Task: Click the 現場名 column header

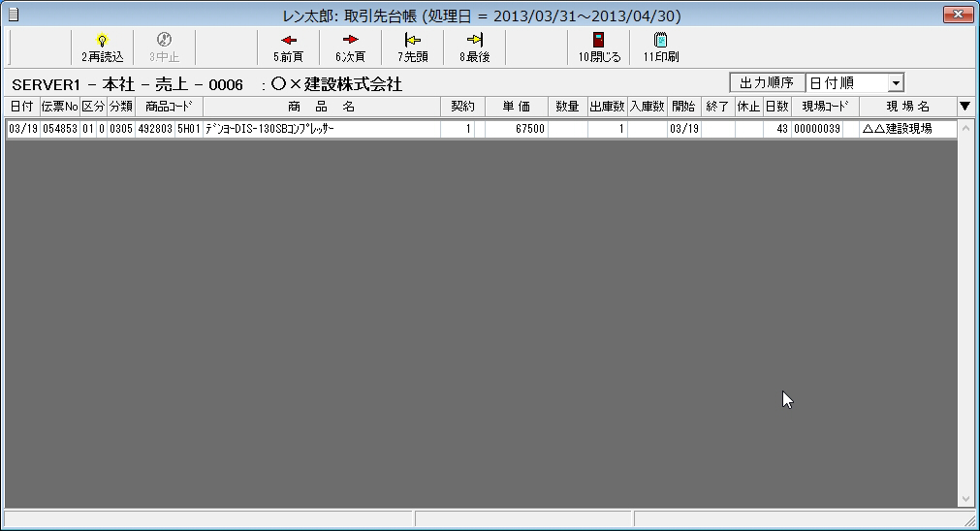Action: [x=907, y=106]
